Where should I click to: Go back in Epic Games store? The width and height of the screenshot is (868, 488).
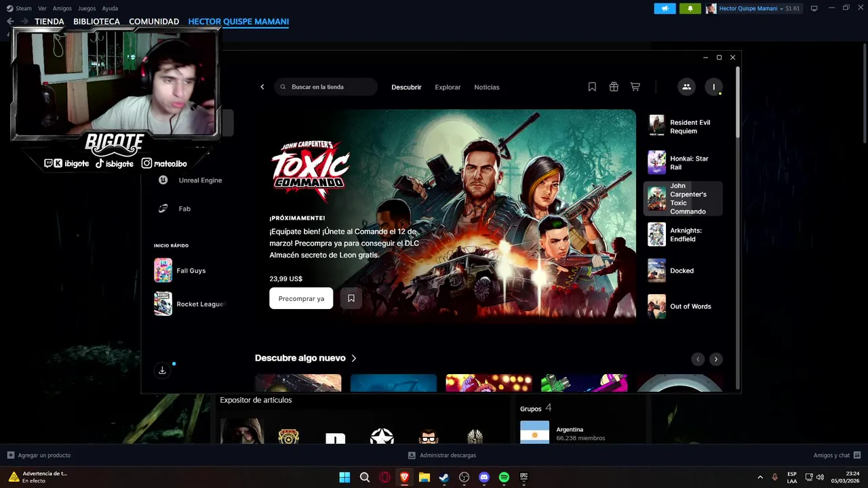262,87
